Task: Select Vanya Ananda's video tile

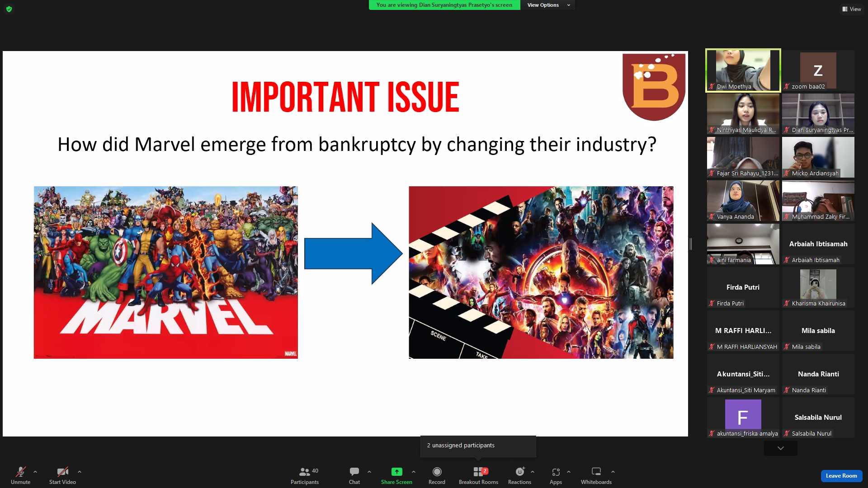Action: pos(743,201)
